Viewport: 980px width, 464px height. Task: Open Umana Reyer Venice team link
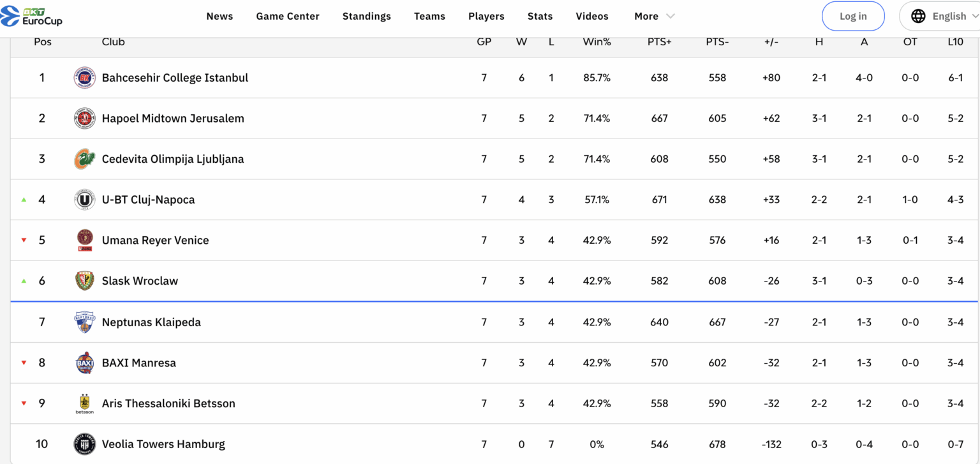coord(155,241)
